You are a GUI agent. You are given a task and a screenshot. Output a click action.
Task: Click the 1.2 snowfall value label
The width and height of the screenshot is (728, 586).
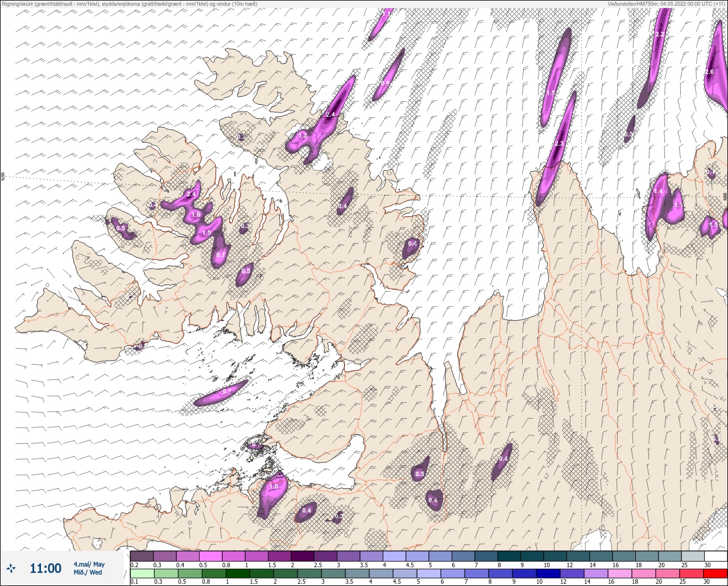(x=303, y=136)
